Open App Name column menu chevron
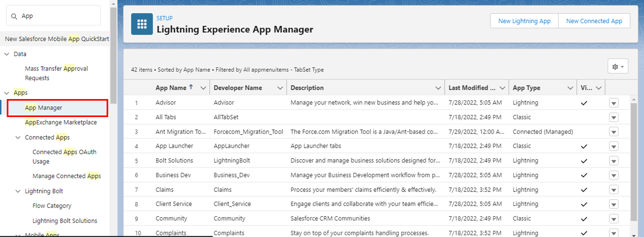 click(x=203, y=88)
